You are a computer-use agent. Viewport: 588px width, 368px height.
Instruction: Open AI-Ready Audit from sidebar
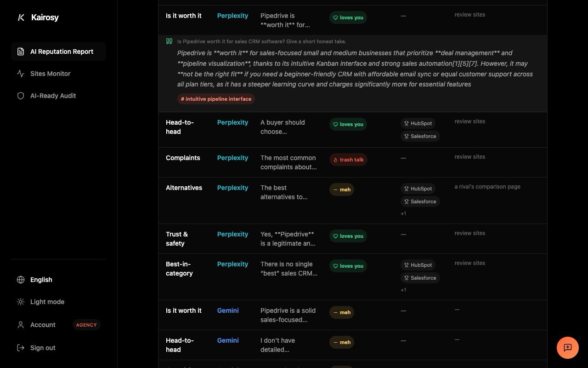58,96
